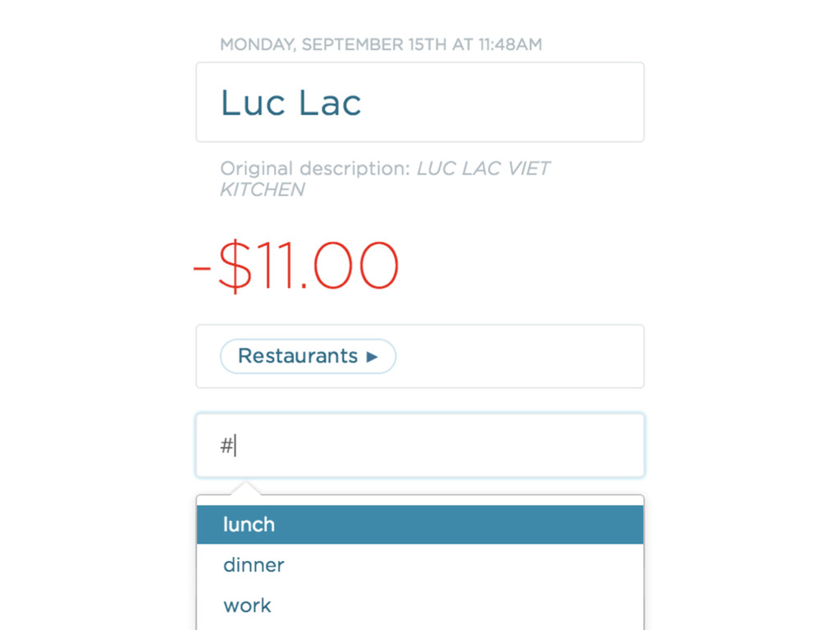Click the # symbol in tag field
This screenshot has height=630, width=840.
pyautogui.click(x=226, y=445)
